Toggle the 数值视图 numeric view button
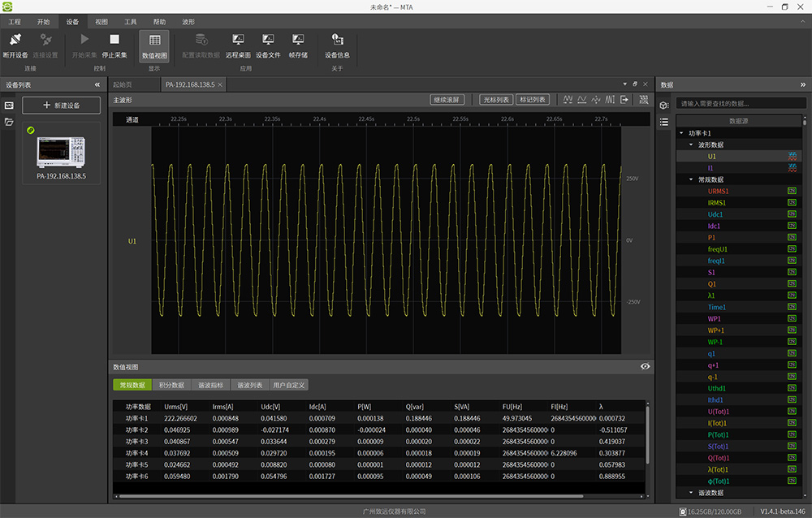The image size is (812, 518). point(154,45)
